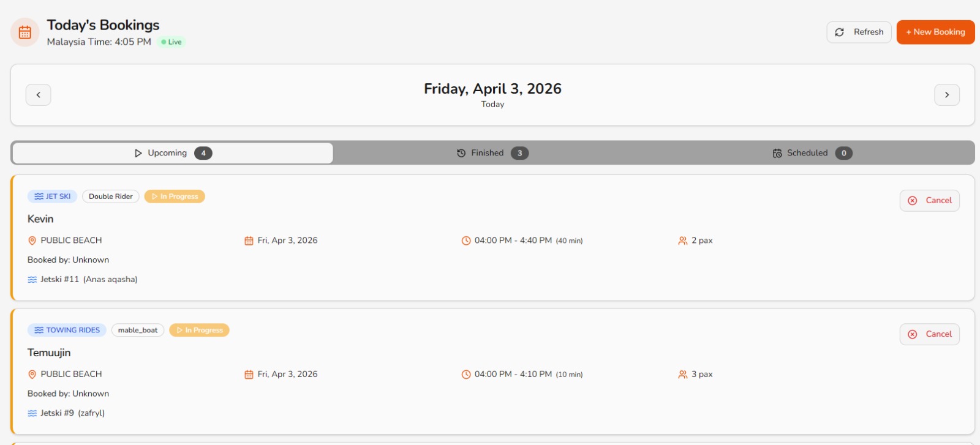Screen dimensions: 980x445
Task: Go to the previous day
Action: 39,95
